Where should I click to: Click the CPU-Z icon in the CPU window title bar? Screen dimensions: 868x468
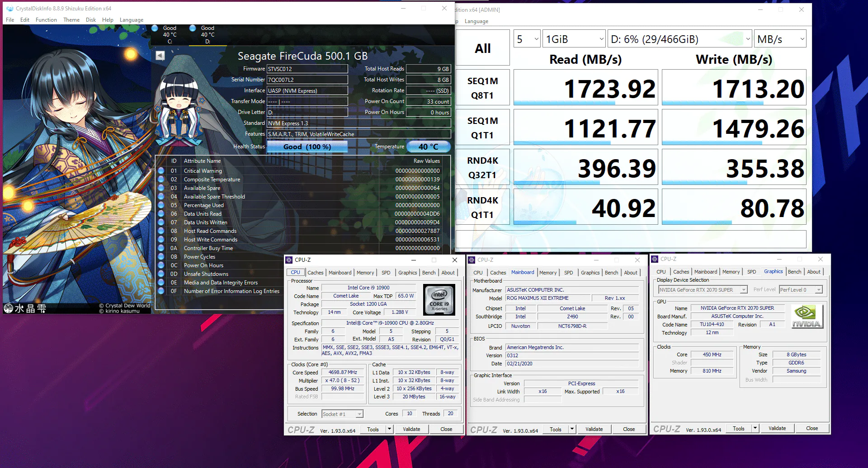(289, 260)
